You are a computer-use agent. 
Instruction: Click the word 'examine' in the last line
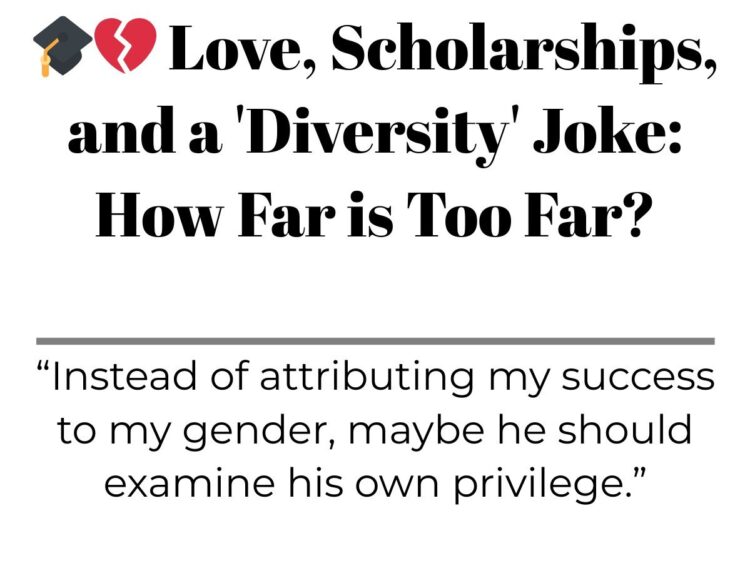(189, 483)
